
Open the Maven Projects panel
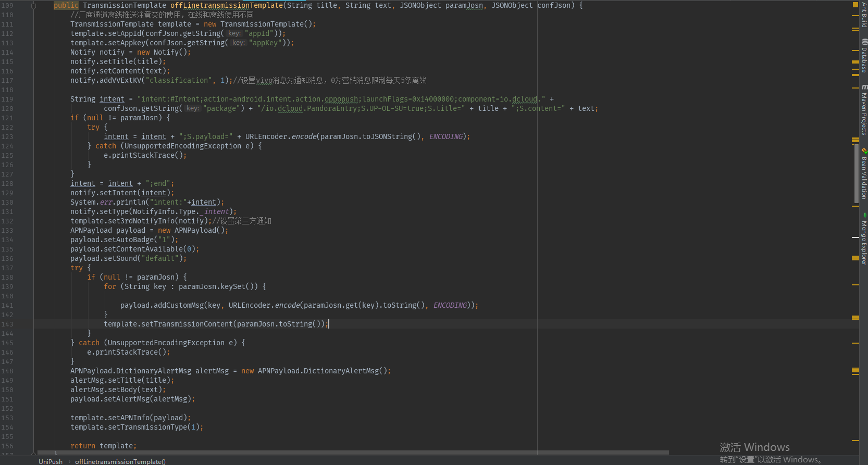pos(864,110)
